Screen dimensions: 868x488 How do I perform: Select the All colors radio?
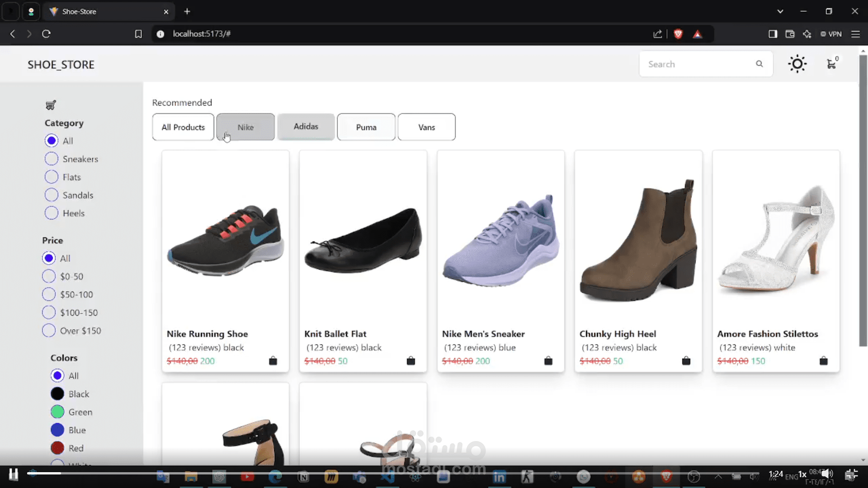tap(57, 375)
